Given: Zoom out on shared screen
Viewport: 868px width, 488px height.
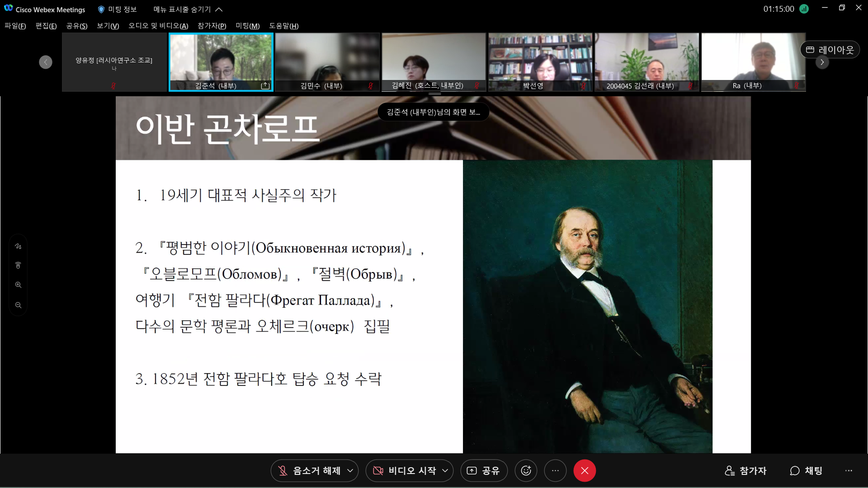Looking at the screenshot, I should click(x=18, y=305).
